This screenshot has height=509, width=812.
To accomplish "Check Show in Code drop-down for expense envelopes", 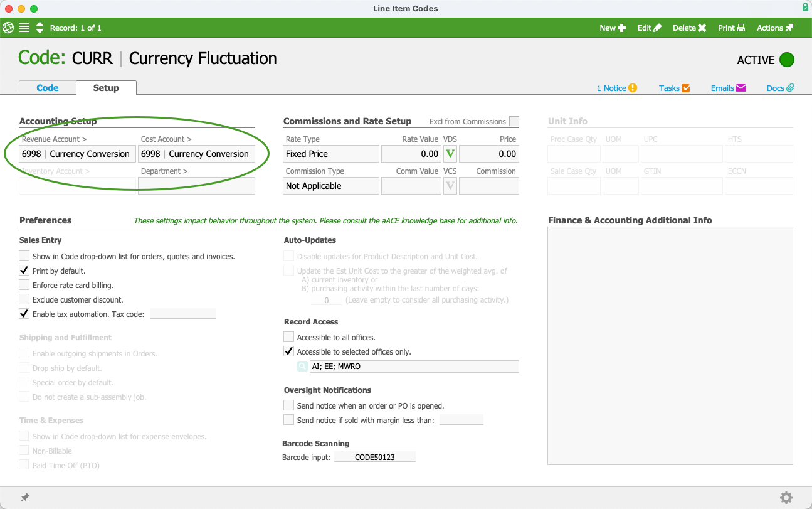I will 24,436.
